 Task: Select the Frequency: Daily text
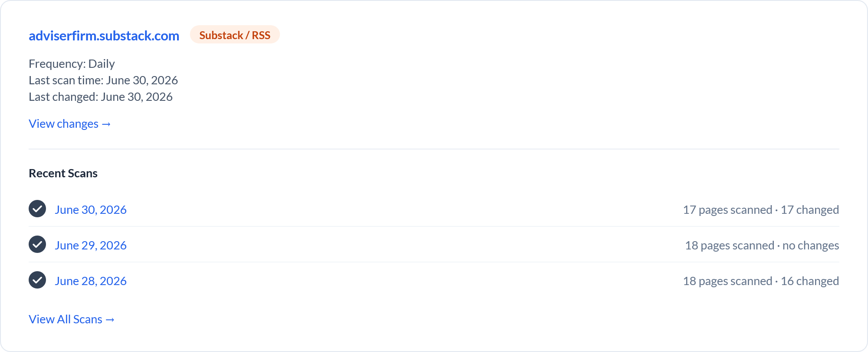(72, 64)
